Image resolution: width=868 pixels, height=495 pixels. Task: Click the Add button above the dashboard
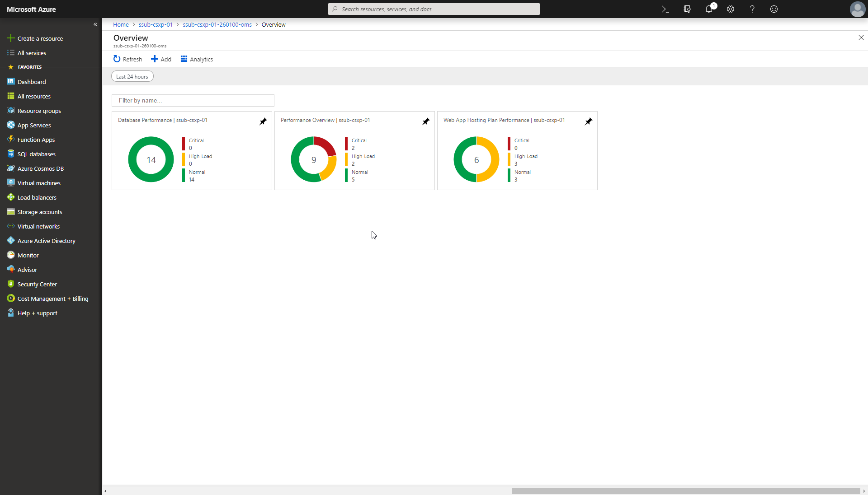[x=161, y=59]
